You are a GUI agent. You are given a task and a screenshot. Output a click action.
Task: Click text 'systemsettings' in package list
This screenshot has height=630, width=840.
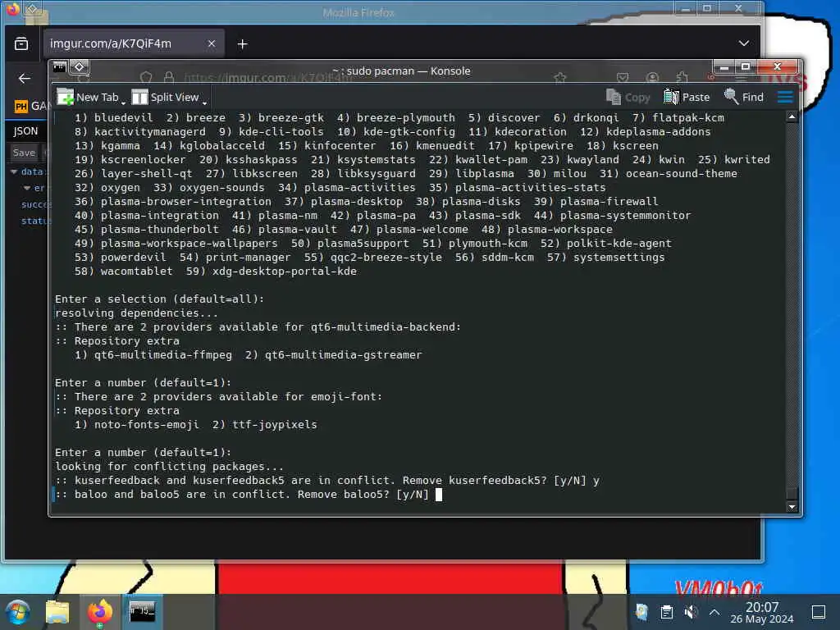click(619, 257)
